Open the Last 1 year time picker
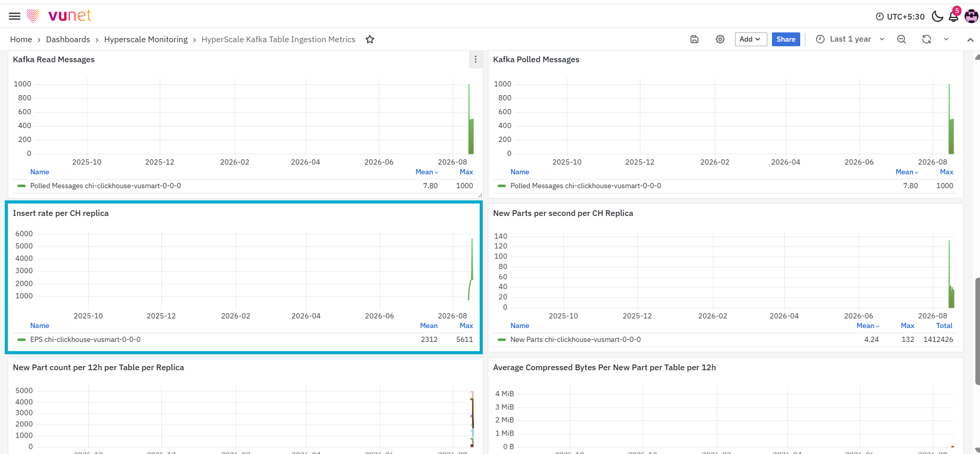Viewport: 980px width, 454px height. (x=850, y=39)
